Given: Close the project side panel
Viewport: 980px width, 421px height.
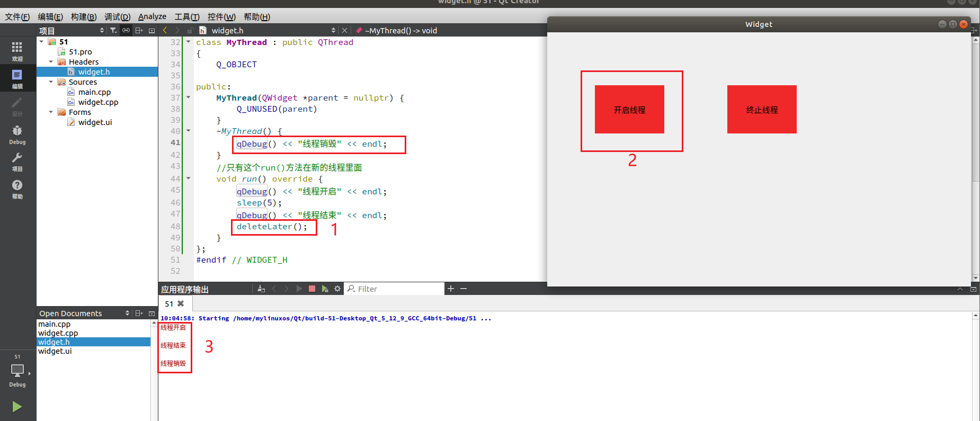Looking at the screenshot, I should click(152, 31).
